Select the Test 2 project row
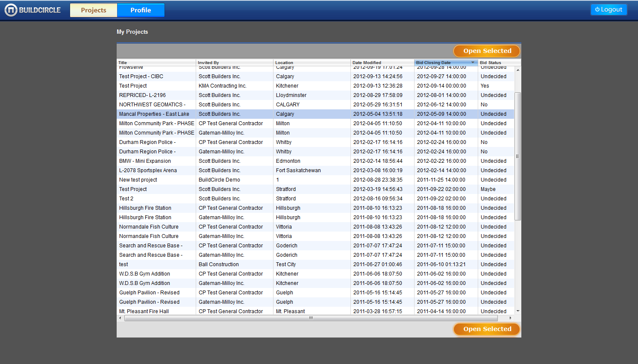638x364 pixels. [x=315, y=199]
